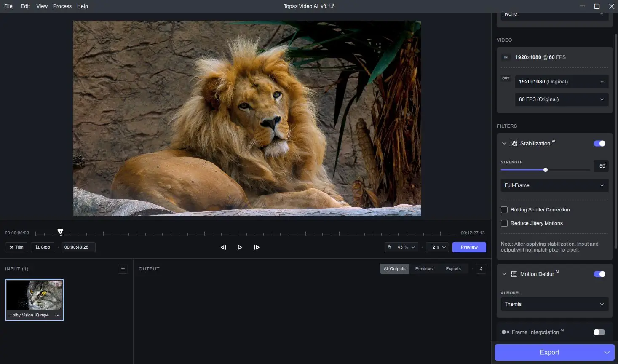Image resolution: width=618 pixels, height=364 pixels.
Task: Collapse the Motion Deblur section chevron
Action: pyautogui.click(x=504, y=274)
